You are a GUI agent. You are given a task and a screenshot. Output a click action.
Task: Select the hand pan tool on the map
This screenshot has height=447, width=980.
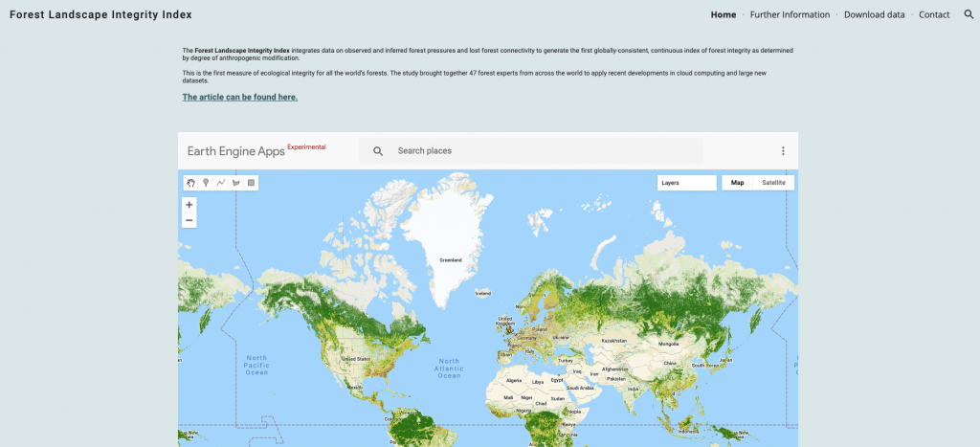coord(190,182)
